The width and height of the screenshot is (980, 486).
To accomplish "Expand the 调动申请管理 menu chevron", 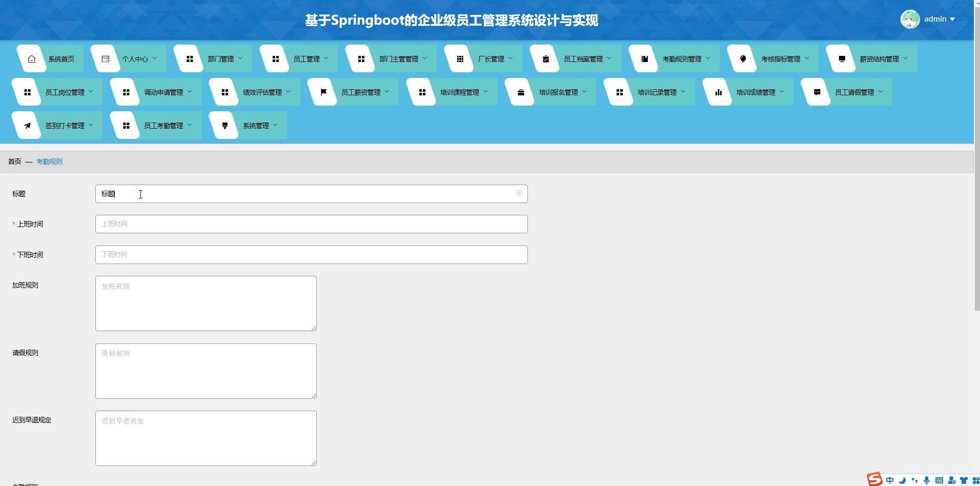I will (x=190, y=92).
